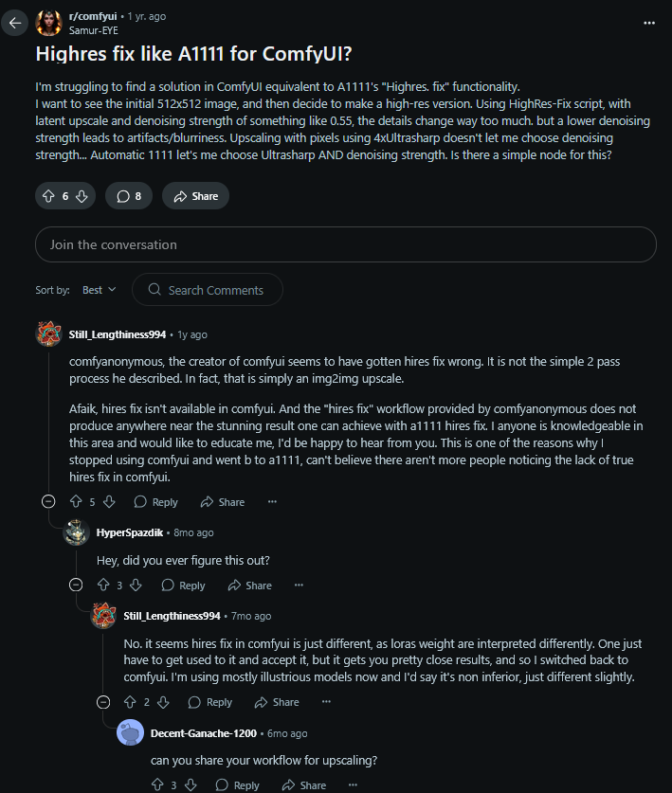Upvote Decent-Ganache-1200's comment
The width and height of the screenshot is (672, 793).
point(157,784)
